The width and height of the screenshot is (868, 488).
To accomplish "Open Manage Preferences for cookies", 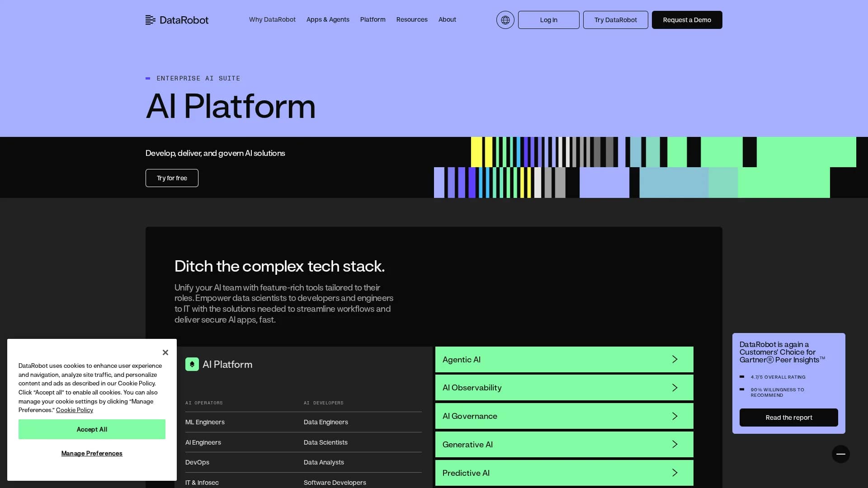I will coord(92,453).
